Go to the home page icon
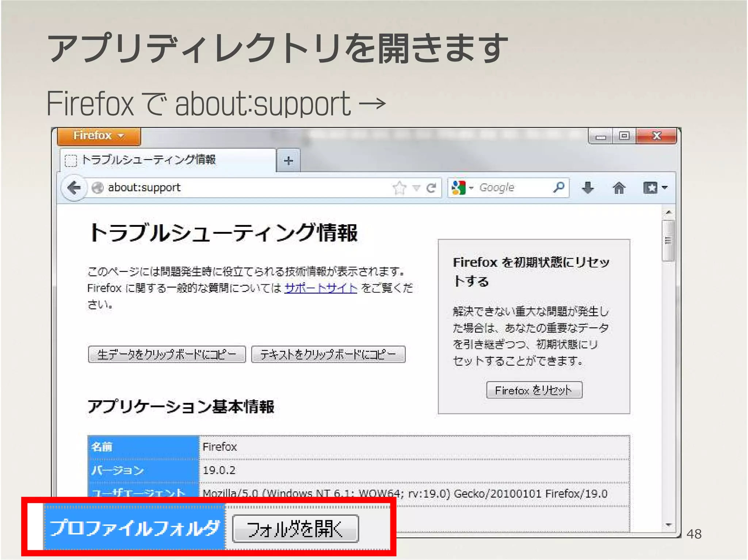Viewport: 748px width, 560px height. click(619, 188)
